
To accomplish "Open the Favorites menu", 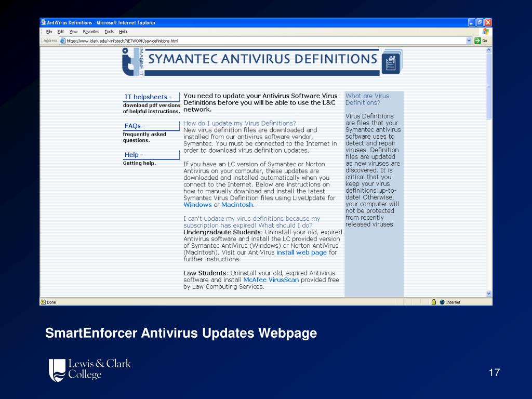I will tap(91, 32).
